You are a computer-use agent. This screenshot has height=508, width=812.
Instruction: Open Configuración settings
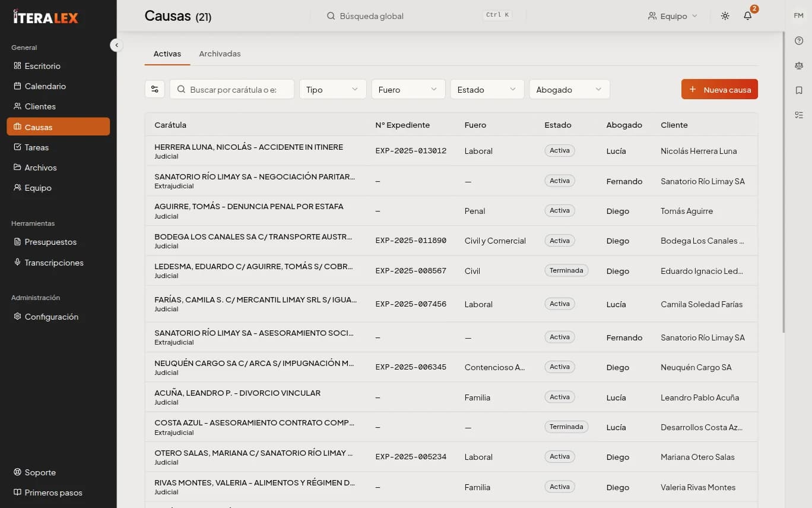58,317
